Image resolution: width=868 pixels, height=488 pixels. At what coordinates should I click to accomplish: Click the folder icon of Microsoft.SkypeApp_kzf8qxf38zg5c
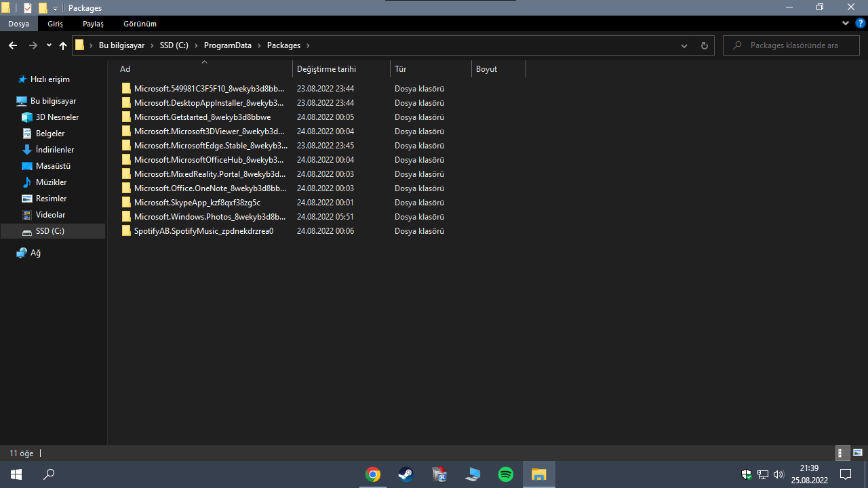pyautogui.click(x=126, y=203)
